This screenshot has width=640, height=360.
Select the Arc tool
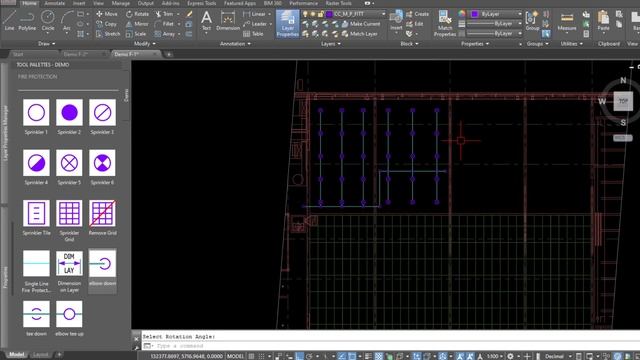(67, 20)
